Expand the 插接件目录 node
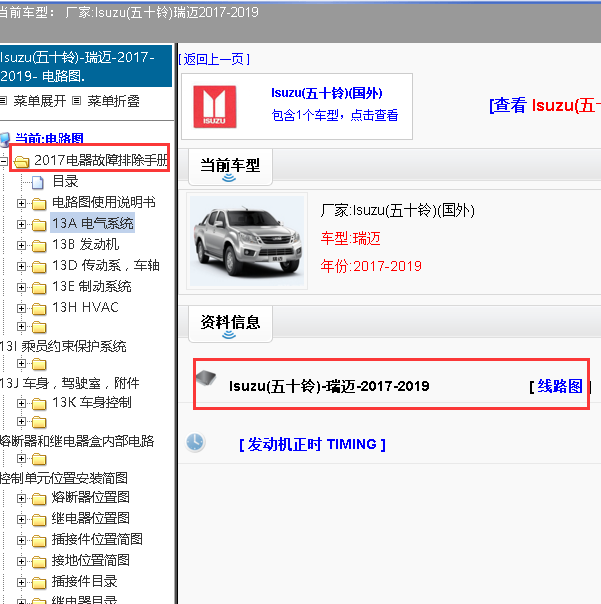Screen dimensions: 601x604 point(21,582)
